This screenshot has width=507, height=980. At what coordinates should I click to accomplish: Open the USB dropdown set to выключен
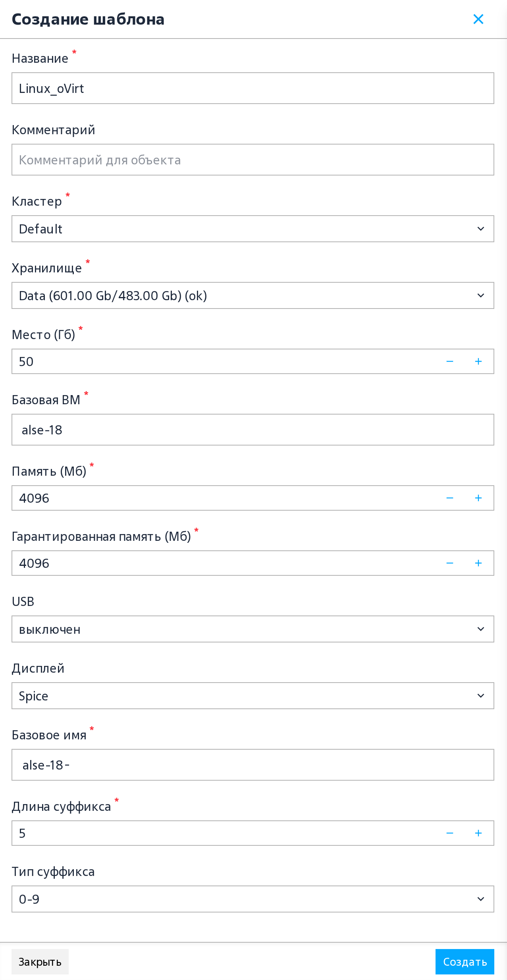point(253,629)
